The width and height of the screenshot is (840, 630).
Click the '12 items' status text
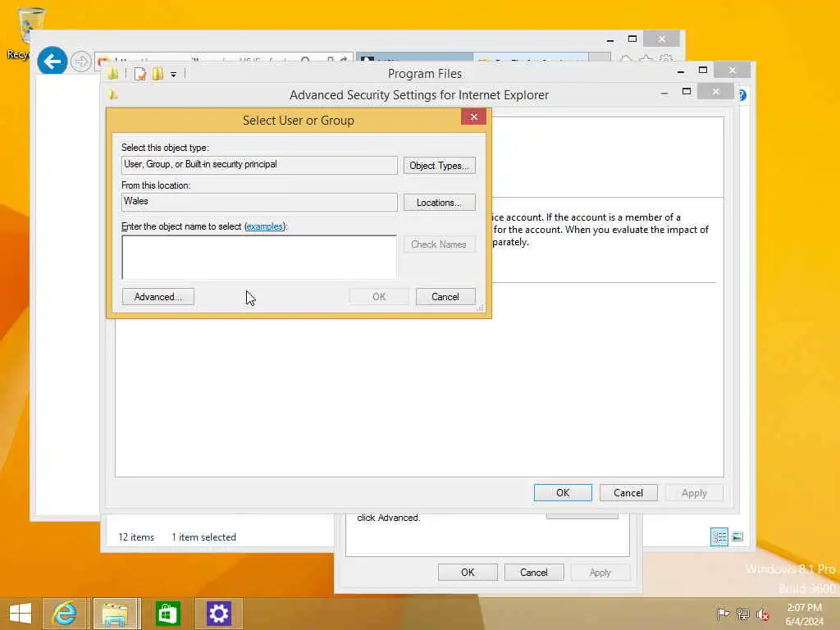(136, 537)
